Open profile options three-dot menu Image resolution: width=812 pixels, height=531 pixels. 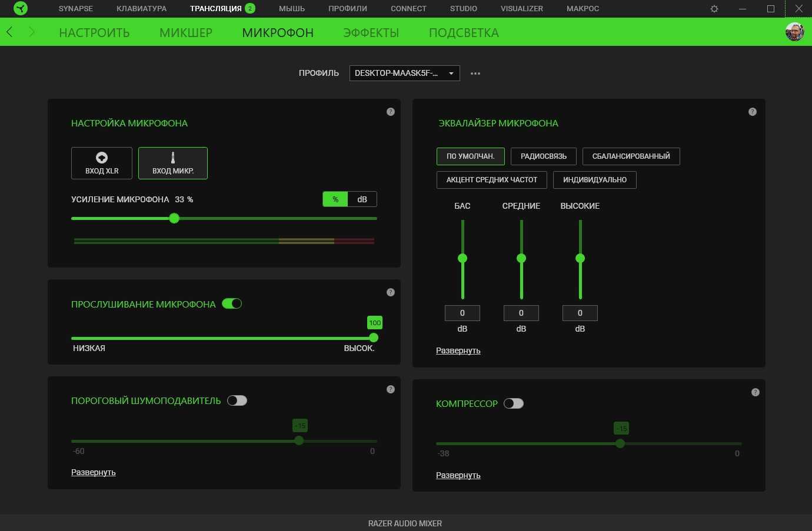coord(475,74)
